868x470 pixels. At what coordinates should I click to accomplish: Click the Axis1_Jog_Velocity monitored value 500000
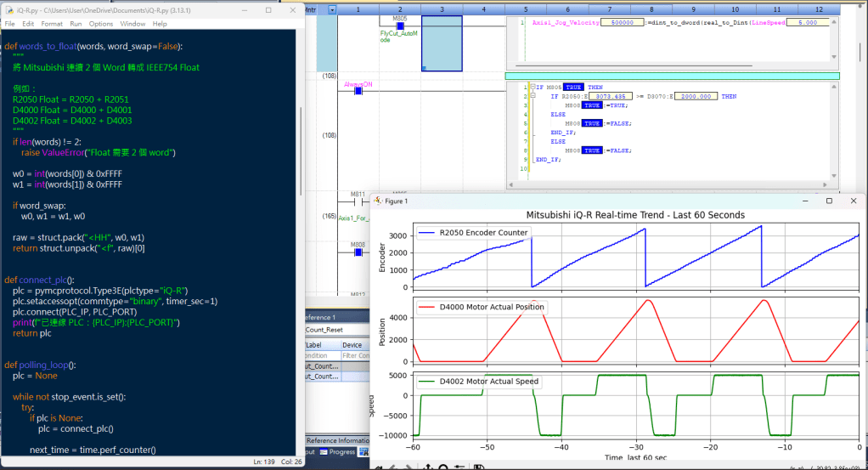[623, 22]
